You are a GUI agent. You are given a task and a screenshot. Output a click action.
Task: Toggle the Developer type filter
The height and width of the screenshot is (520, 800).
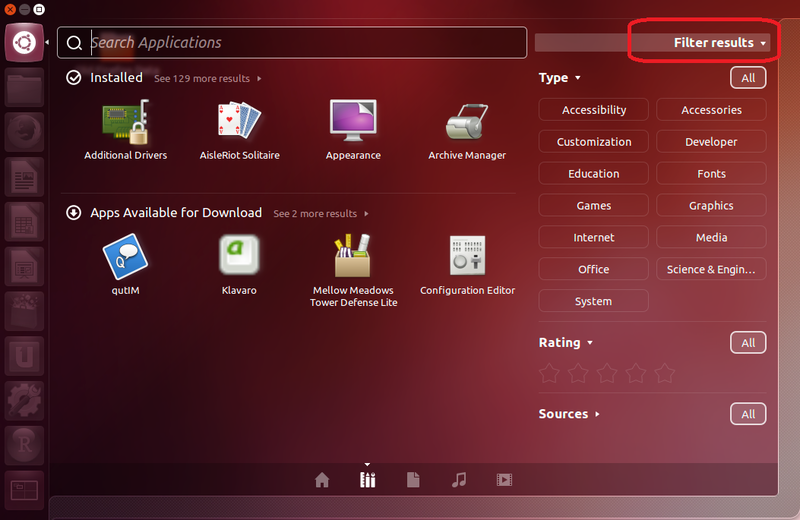[711, 141]
